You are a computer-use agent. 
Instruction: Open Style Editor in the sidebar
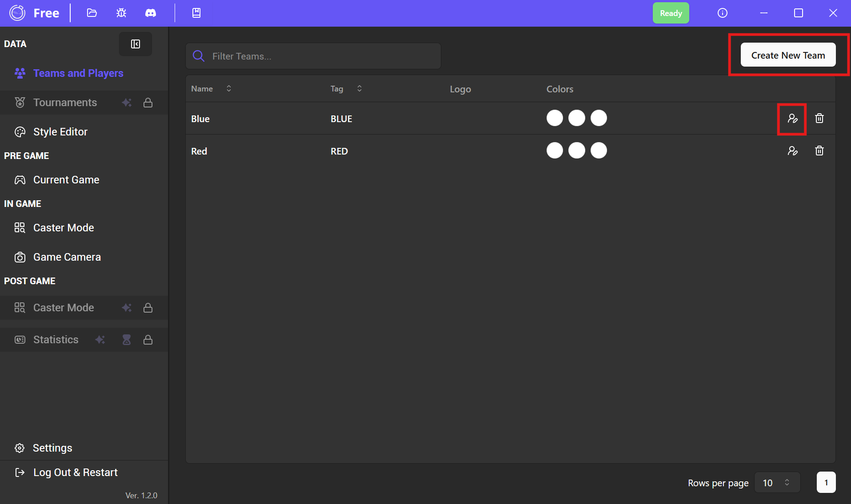(x=60, y=132)
